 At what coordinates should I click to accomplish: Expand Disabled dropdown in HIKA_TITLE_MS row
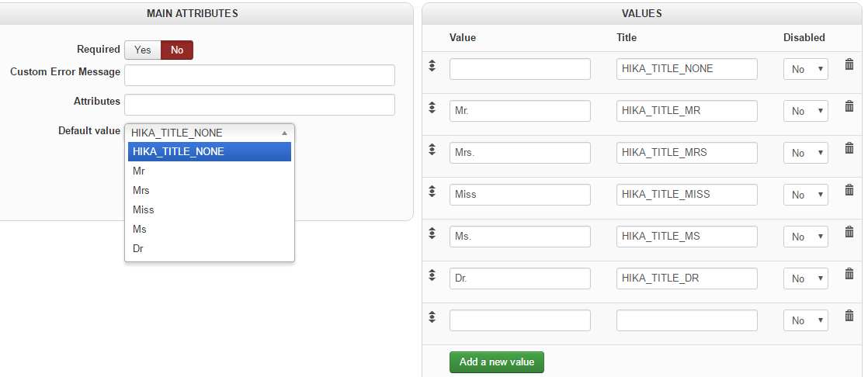806,237
